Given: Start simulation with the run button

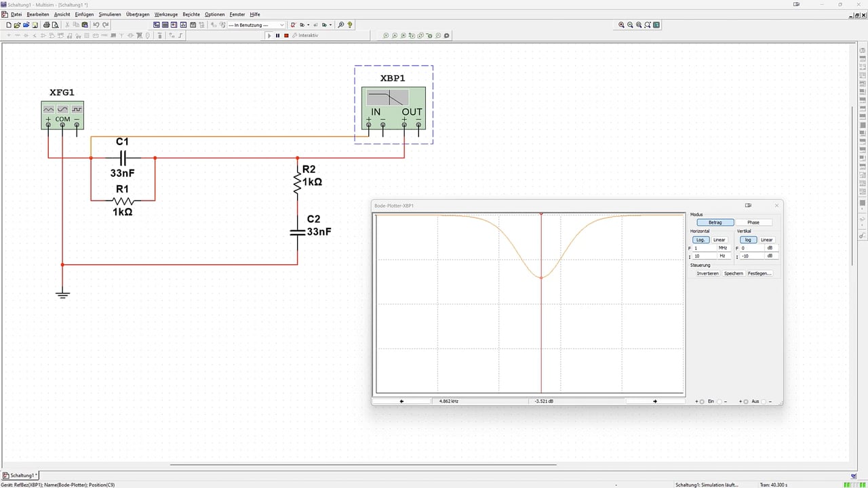Looking at the screenshot, I should [x=269, y=35].
